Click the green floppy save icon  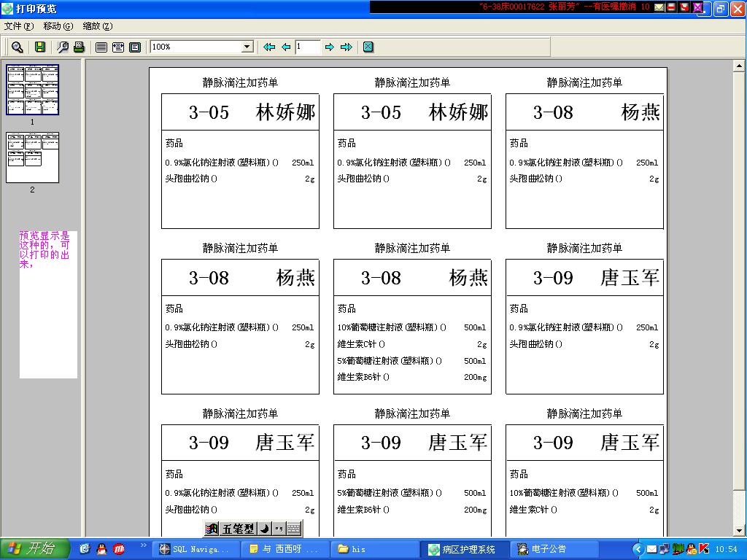(40, 47)
